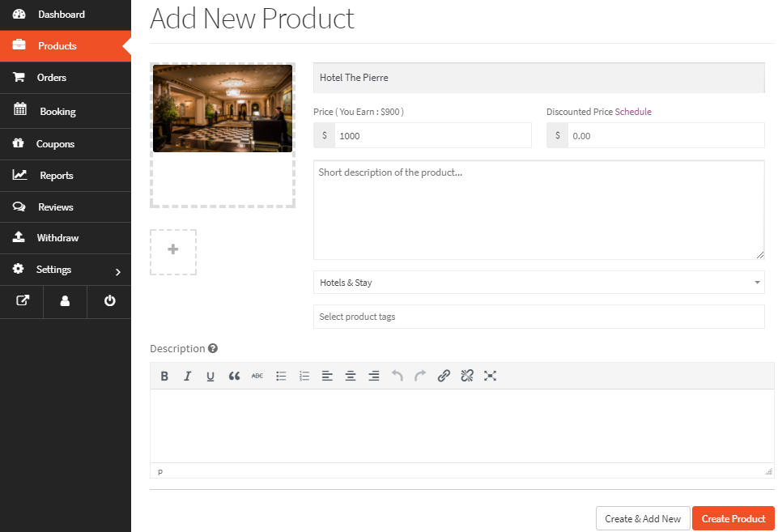Insert a blockquote in description
The width and height of the screenshot is (778, 532).
[234, 376]
